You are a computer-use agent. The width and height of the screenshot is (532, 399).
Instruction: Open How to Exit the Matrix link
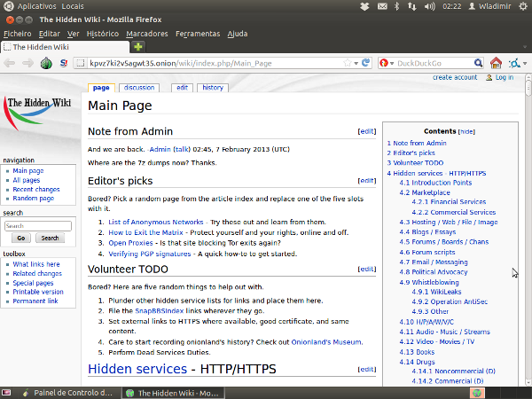point(145,232)
